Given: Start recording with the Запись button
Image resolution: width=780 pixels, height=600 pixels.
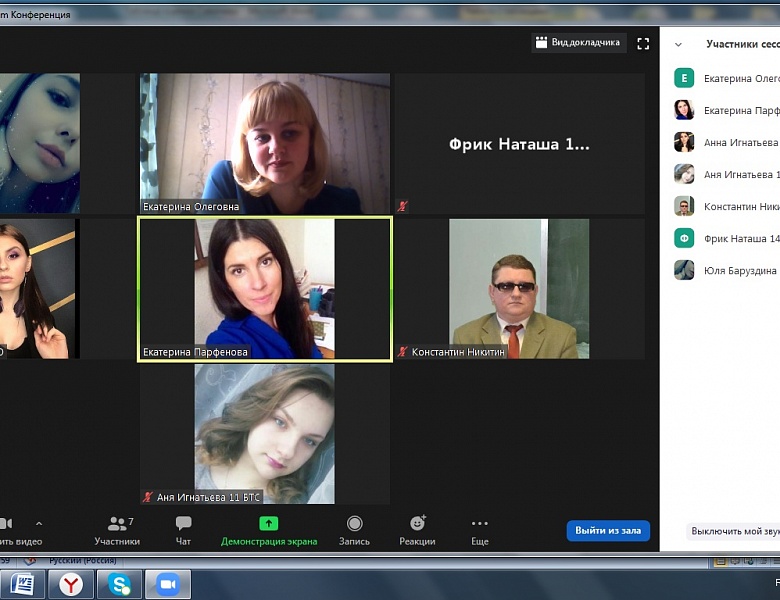Looking at the screenshot, I should (354, 531).
